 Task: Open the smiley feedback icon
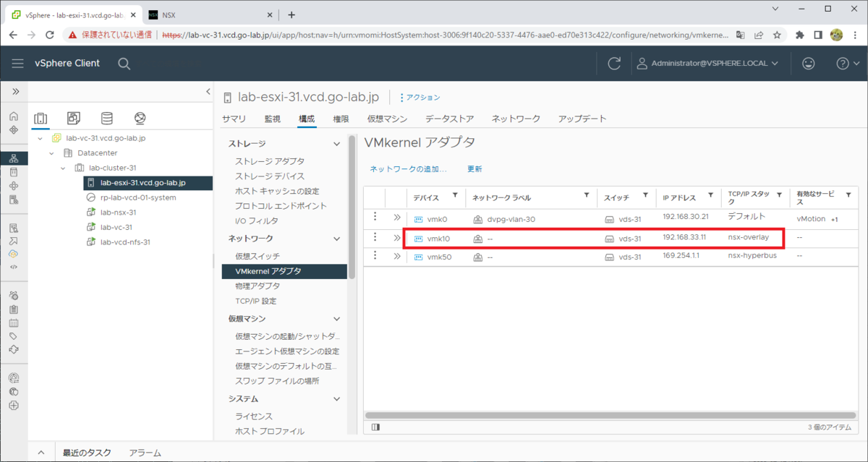click(x=809, y=64)
